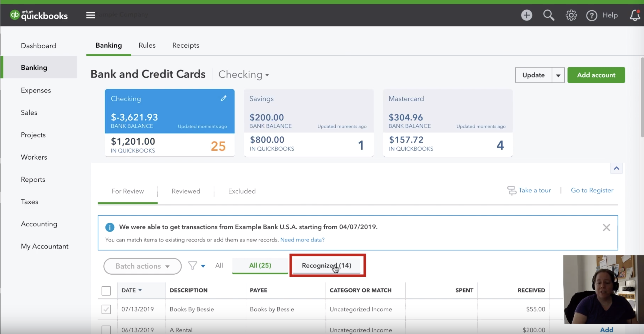This screenshot has height=334, width=644.
Task: Click the green Add account button
Action: [596, 75]
